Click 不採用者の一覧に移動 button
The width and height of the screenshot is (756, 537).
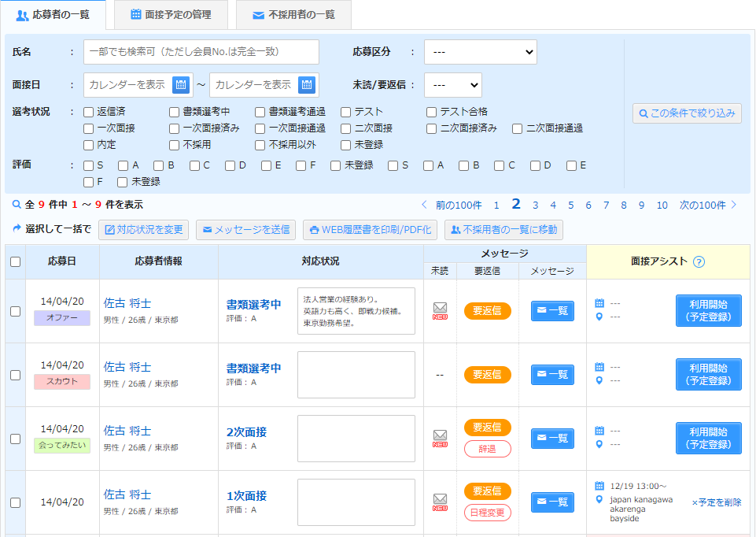[503, 230]
